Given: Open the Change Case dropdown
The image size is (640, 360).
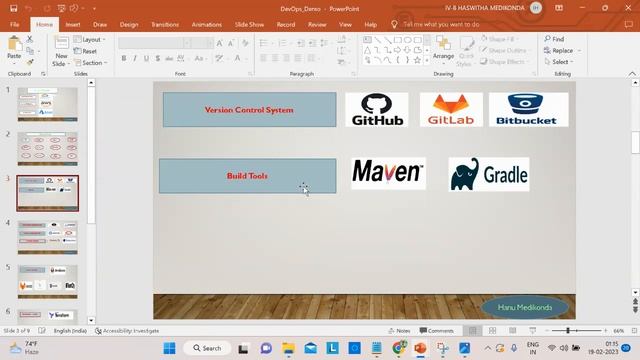Looking at the screenshot, I should click(x=200, y=58).
